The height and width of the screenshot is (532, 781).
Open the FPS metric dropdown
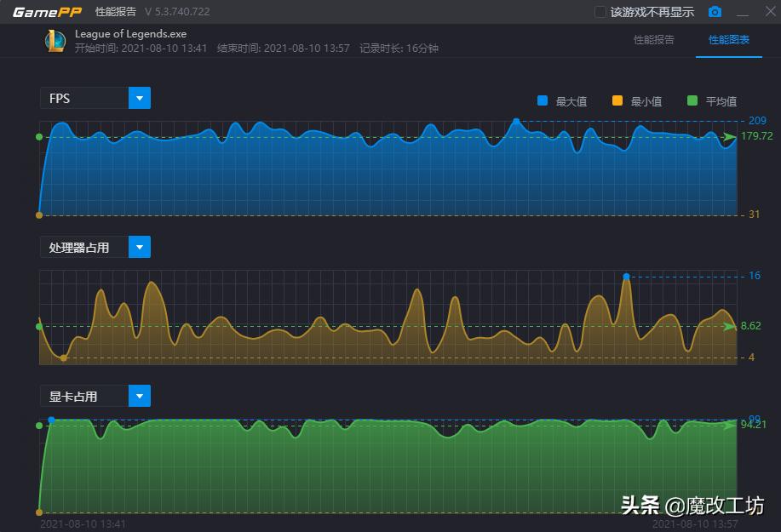tap(139, 97)
